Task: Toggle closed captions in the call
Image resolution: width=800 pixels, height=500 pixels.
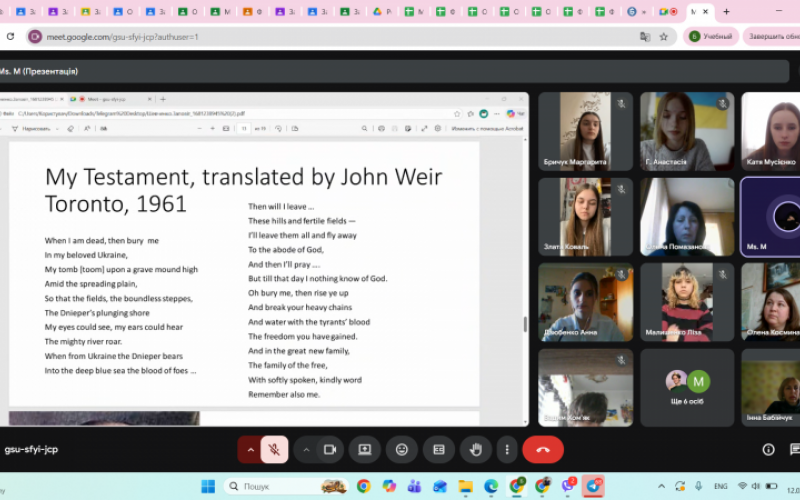Action: pyautogui.click(x=438, y=450)
